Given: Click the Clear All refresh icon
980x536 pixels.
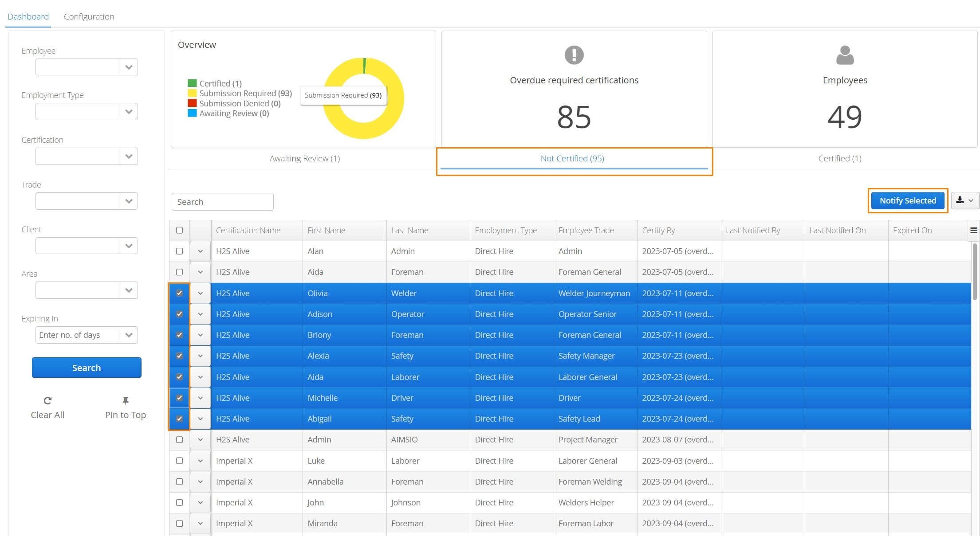Looking at the screenshot, I should [x=47, y=401].
